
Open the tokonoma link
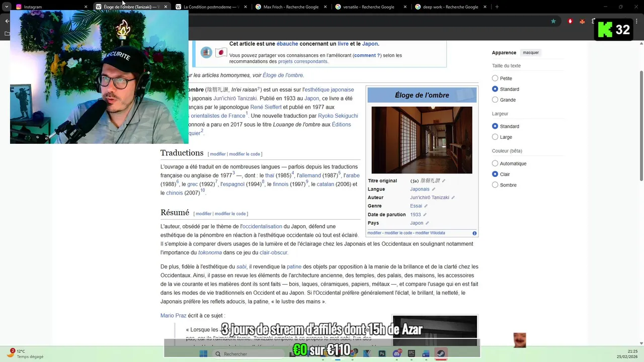[x=210, y=253]
